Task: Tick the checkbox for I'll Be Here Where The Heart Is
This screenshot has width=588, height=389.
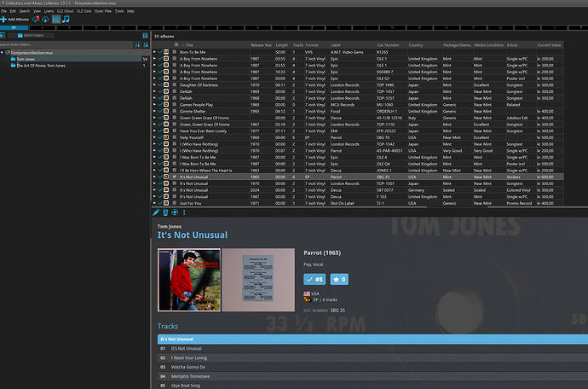Action: [175, 171]
